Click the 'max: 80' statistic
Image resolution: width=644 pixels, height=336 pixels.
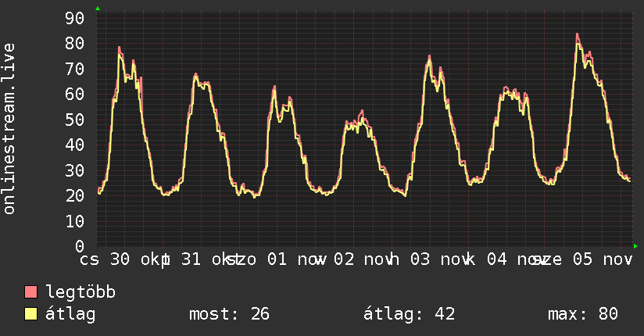(x=583, y=314)
